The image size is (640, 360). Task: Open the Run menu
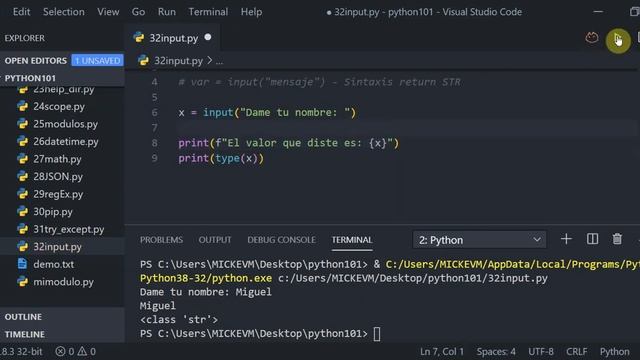click(167, 12)
